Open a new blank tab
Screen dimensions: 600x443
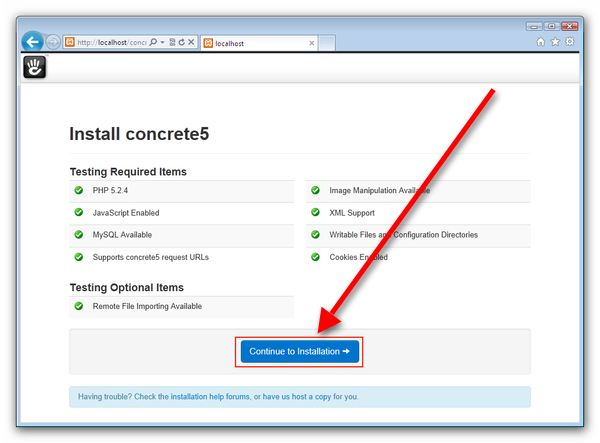pyautogui.click(x=327, y=43)
